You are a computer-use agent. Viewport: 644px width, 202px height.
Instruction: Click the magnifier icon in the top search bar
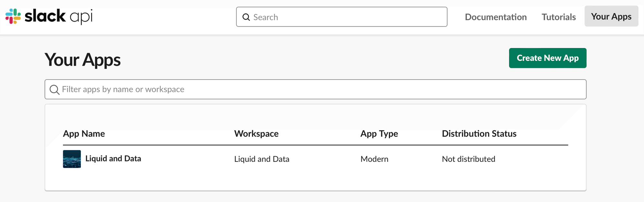(246, 17)
